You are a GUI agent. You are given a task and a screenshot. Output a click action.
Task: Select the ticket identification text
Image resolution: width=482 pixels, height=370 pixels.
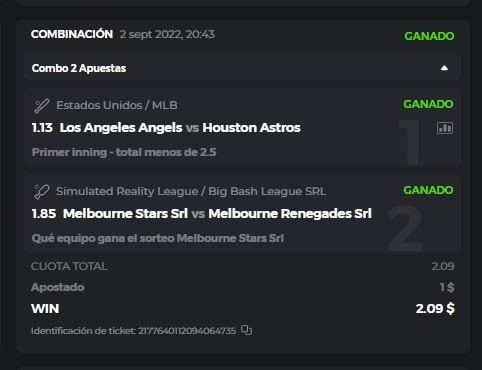(x=133, y=331)
